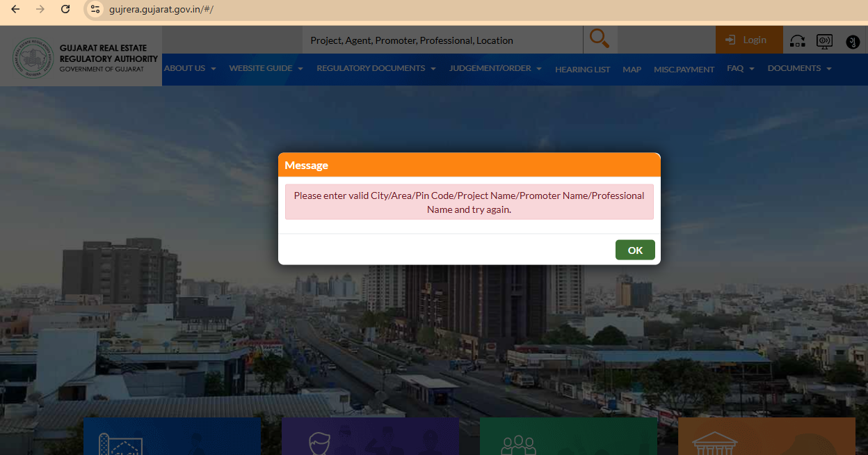Open site information icon in address bar
Viewport: 868px width, 455px height.
click(x=95, y=9)
